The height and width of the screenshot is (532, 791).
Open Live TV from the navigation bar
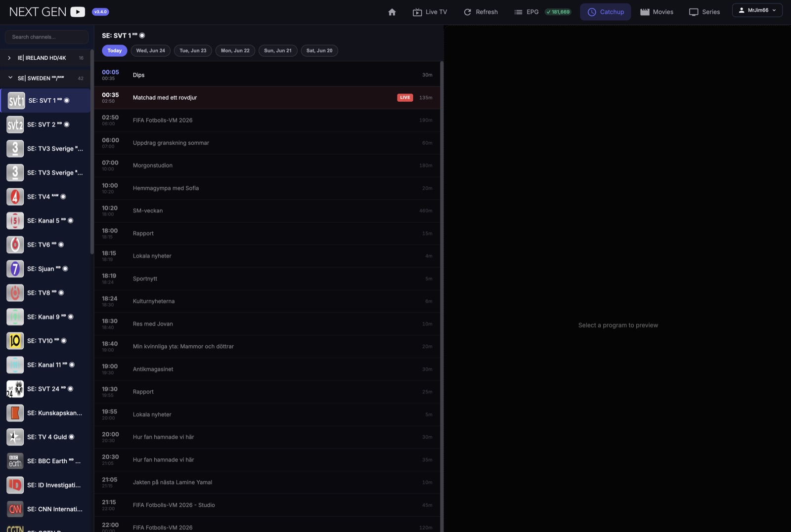[x=430, y=12]
